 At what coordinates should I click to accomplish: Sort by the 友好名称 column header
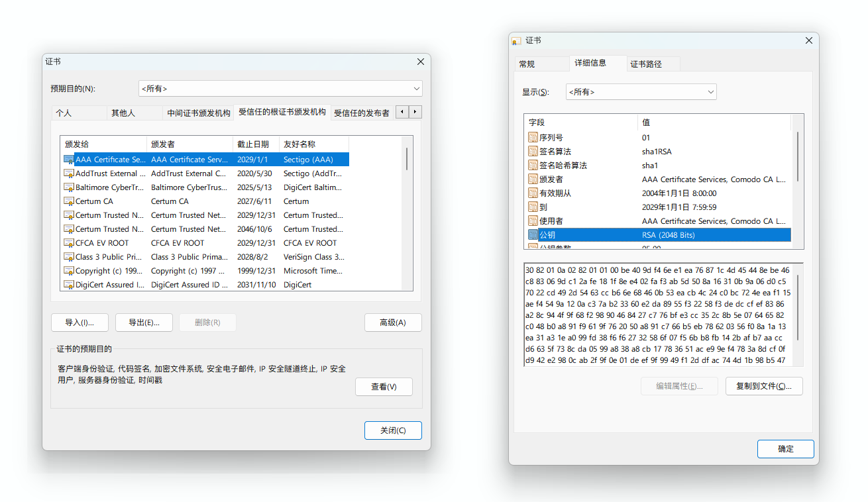(314, 144)
